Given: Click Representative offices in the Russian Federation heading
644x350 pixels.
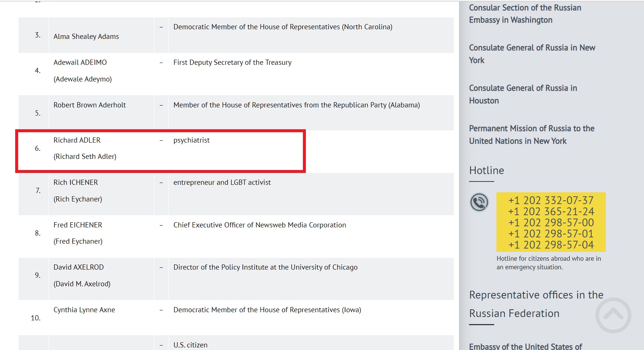Looking at the screenshot, I should pos(536,304).
